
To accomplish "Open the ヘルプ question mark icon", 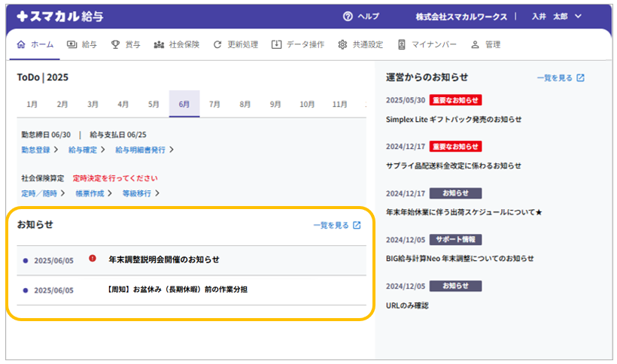I will point(348,17).
